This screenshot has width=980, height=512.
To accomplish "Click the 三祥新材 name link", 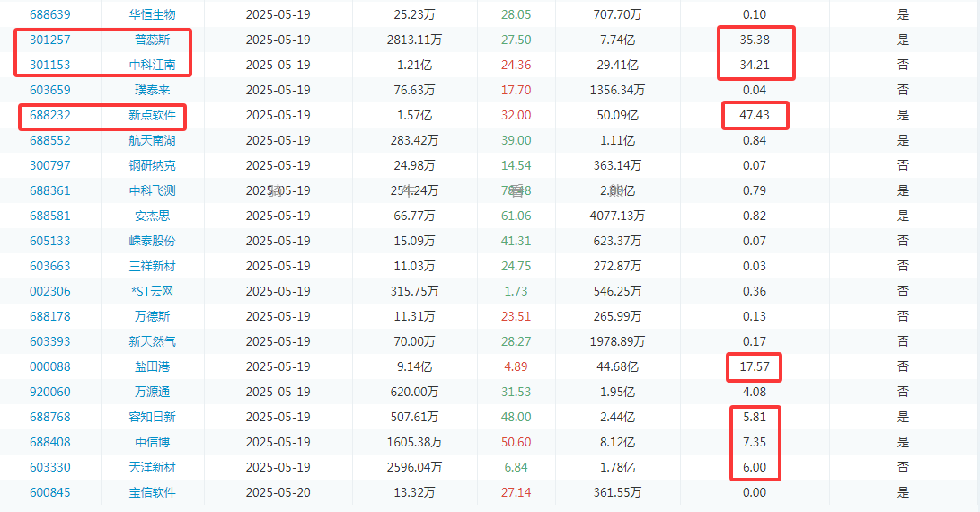I will pyautogui.click(x=152, y=266).
